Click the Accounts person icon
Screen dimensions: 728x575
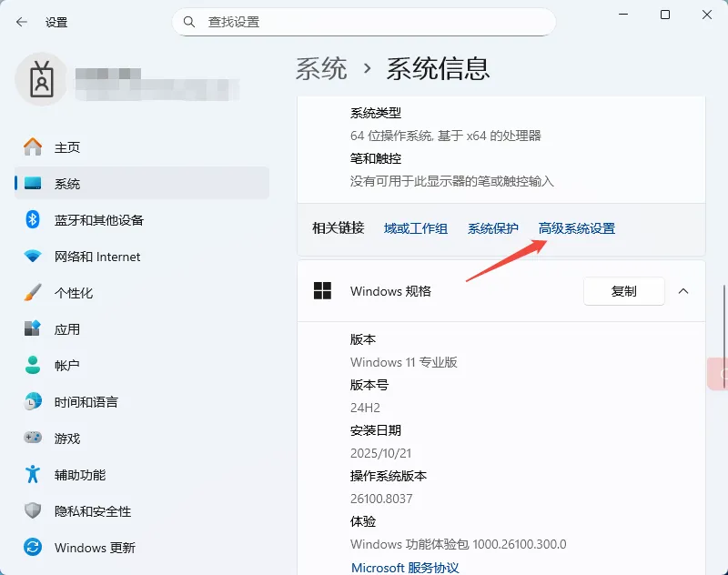(x=33, y=365)
